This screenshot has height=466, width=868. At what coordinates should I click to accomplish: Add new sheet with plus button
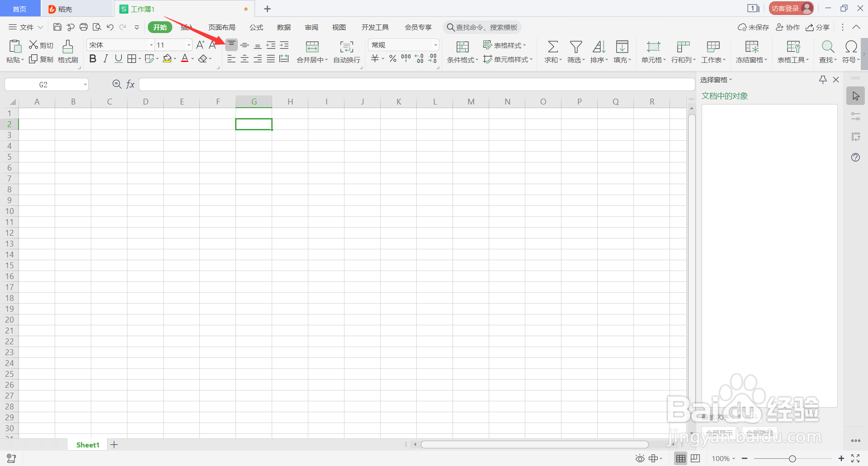point(114,445)
